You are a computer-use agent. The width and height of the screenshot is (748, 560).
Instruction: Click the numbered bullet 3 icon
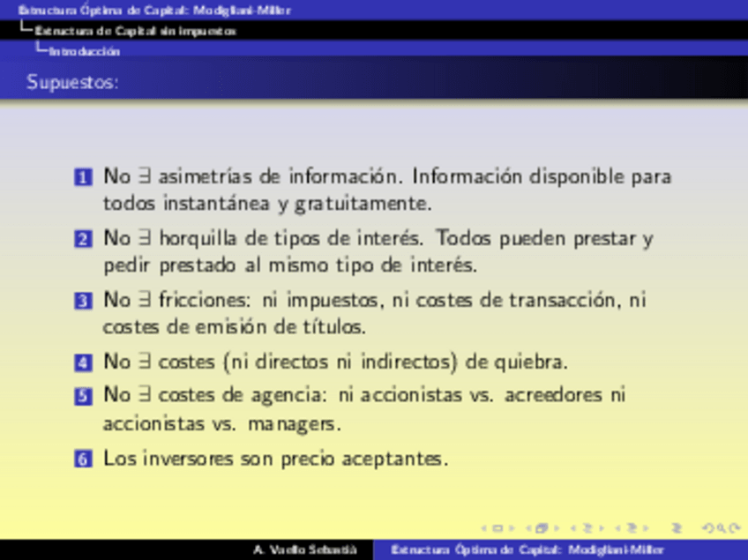(83, 301)
